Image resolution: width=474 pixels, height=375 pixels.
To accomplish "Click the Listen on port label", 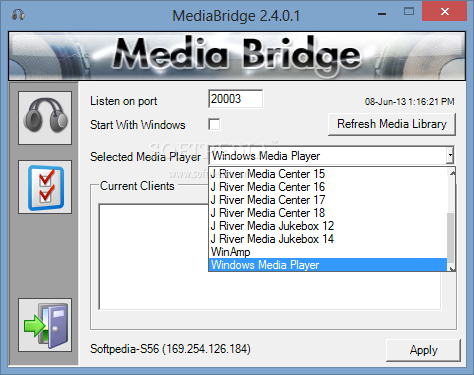I will pos(123,101).
